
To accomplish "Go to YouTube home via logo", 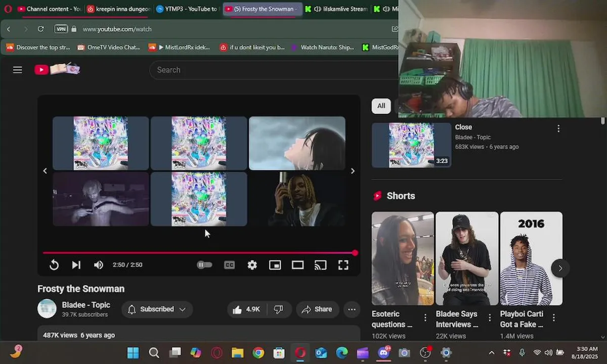I will (57, 69).
